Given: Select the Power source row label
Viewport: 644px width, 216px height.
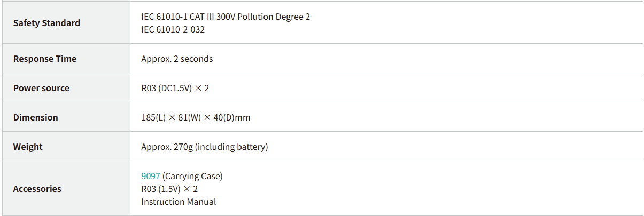Looking at the screenshot, I should (41, 88).
